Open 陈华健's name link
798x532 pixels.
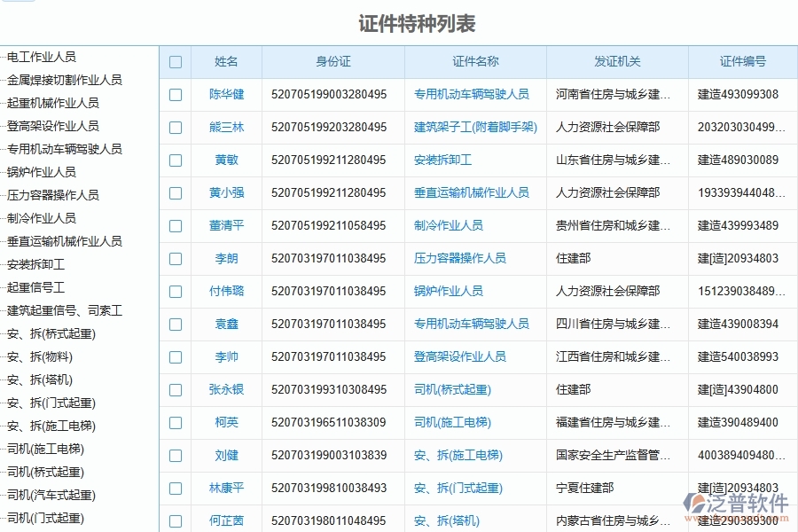tap(226, 95)
